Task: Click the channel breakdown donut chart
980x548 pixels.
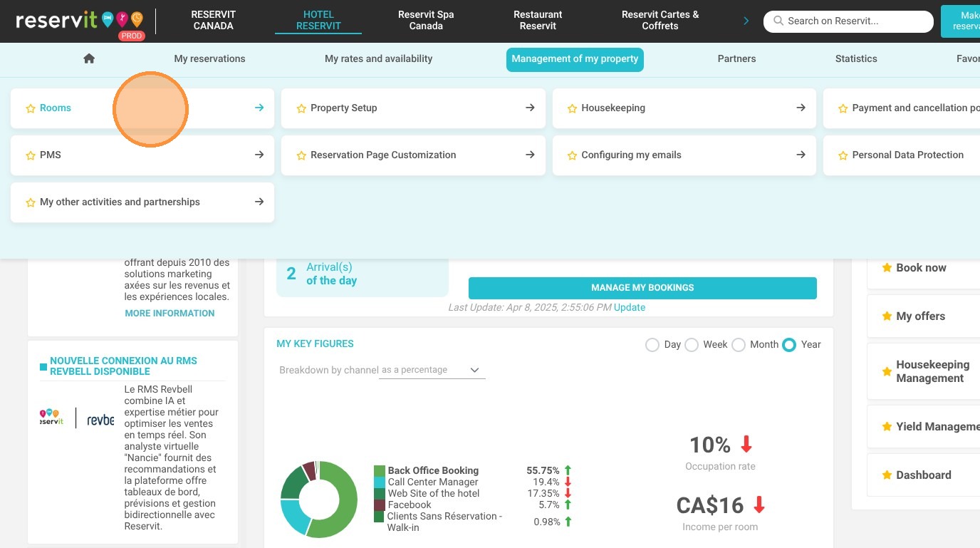Action: [x=318, y=500]
